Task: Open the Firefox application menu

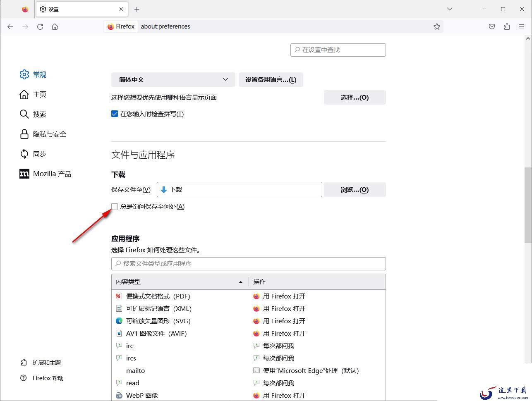Action: point(522,26)
